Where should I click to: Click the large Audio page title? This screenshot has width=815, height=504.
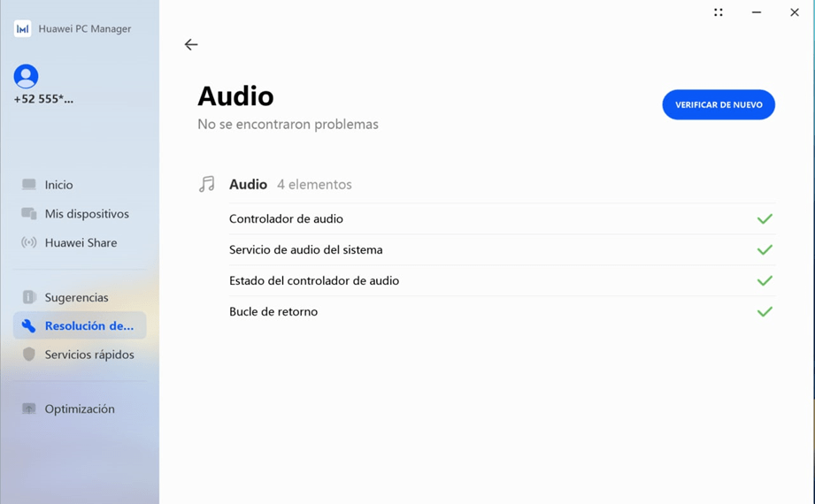[x=235, y=96]
